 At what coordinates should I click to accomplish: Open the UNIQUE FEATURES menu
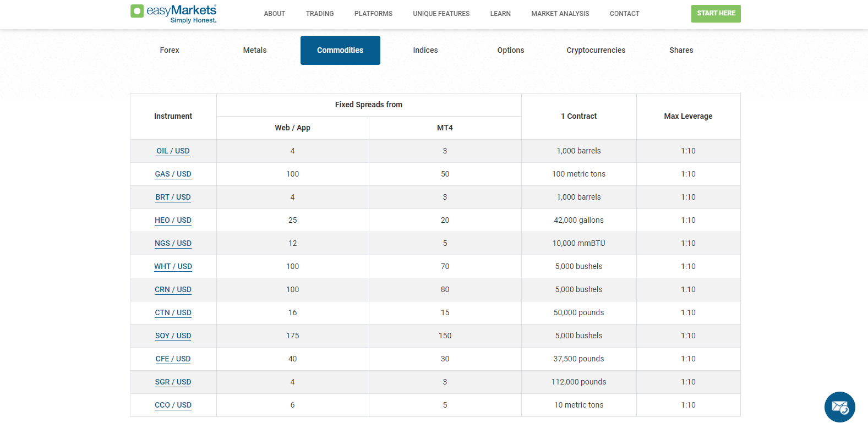point(441,14)
